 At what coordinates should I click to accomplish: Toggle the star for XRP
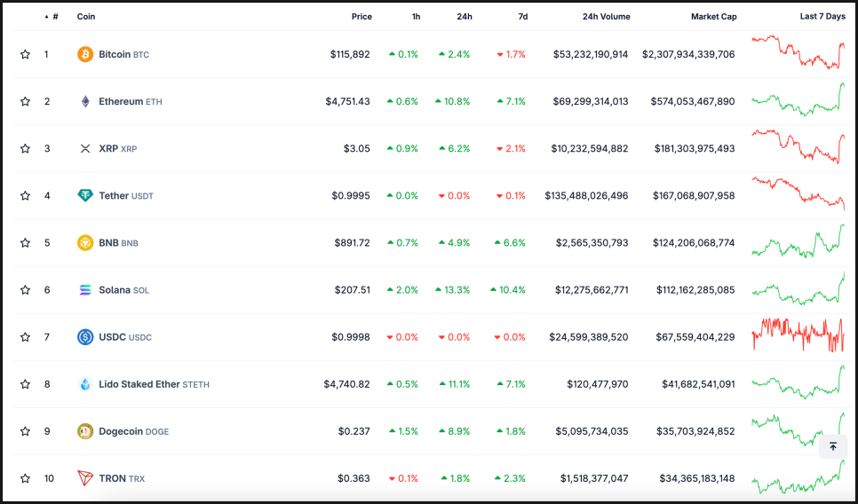pos(25,148)
